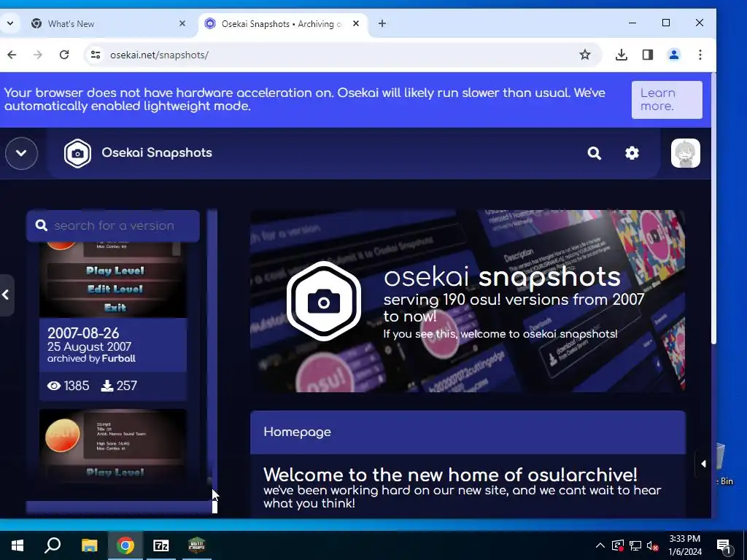
Task: Switch to the What's New tab
Action: coord(109,24)
